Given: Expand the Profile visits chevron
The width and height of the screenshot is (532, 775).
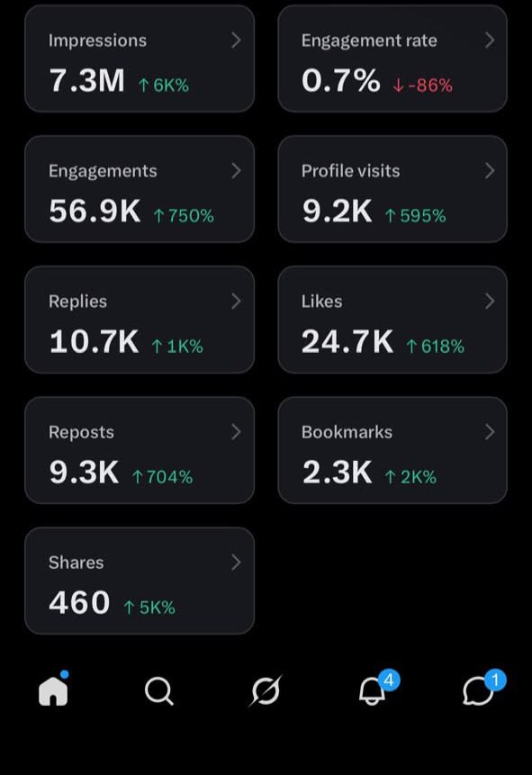Looking at the screenshot, I should 490,171.
